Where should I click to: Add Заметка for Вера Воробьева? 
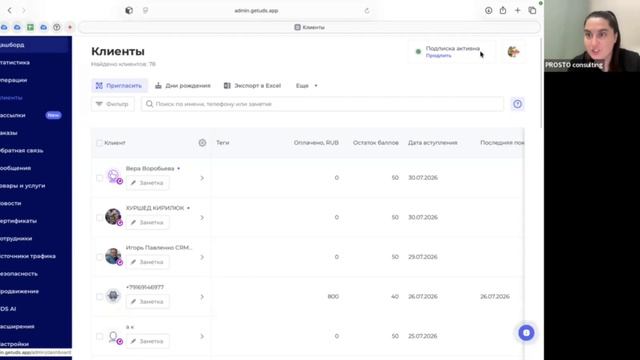point(147,183)
